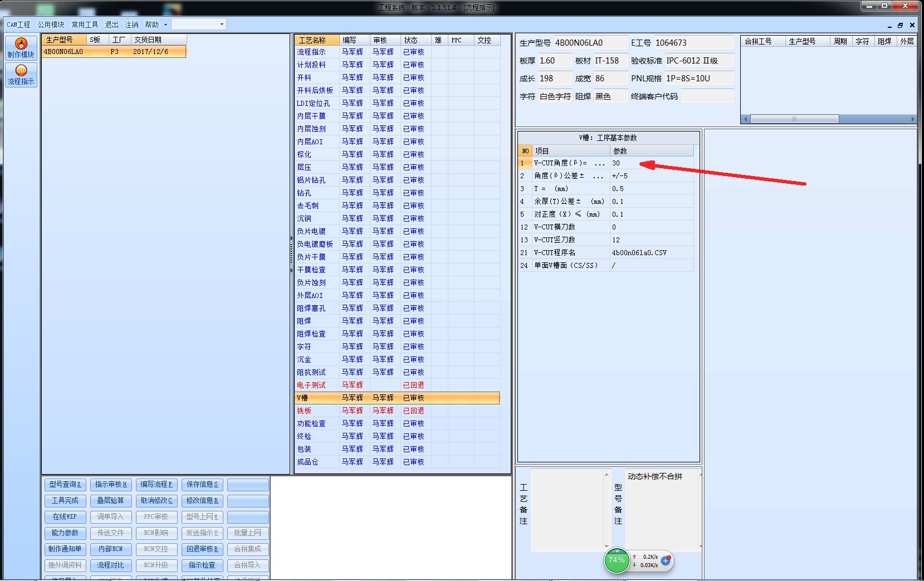Click the 合拼工号 column header

[763, 41]
